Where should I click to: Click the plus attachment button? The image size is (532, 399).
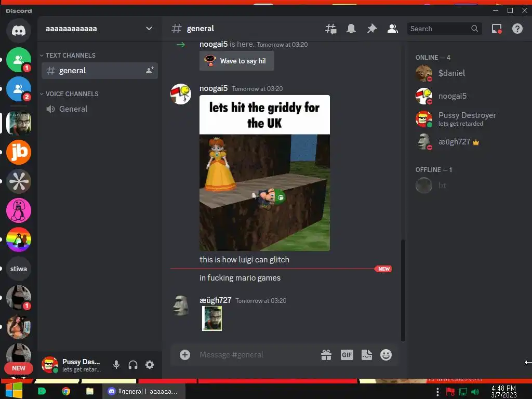tap(185, 355)
